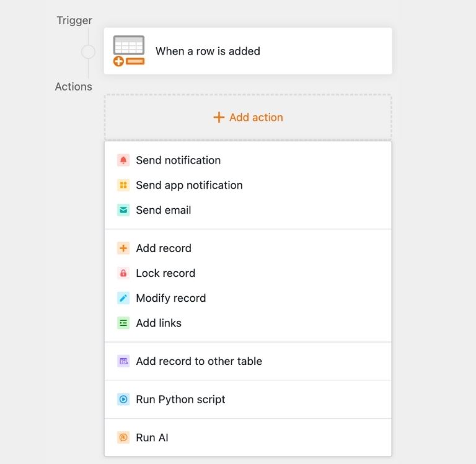The image size is (476, 464).
Task: Click the orange plus icon beside Add record
Action: pos(123,248)
